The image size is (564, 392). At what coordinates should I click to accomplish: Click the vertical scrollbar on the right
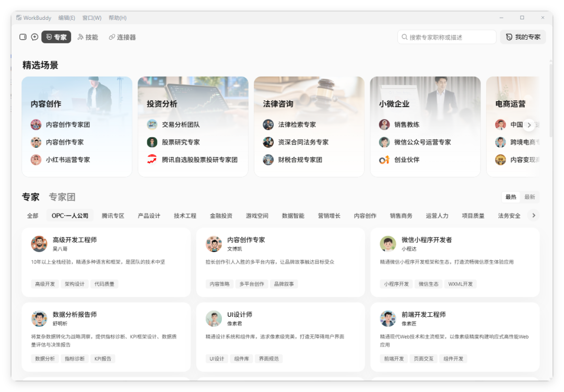tap(550, 101)
